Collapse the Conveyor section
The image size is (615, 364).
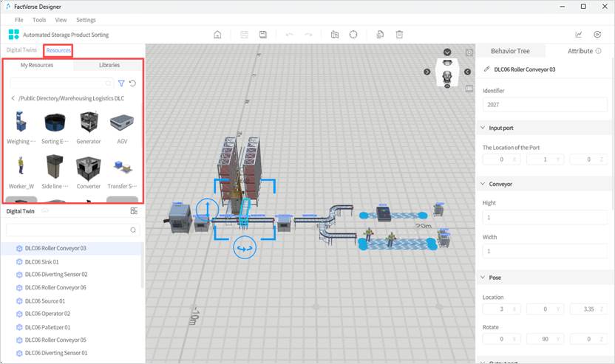483,184
